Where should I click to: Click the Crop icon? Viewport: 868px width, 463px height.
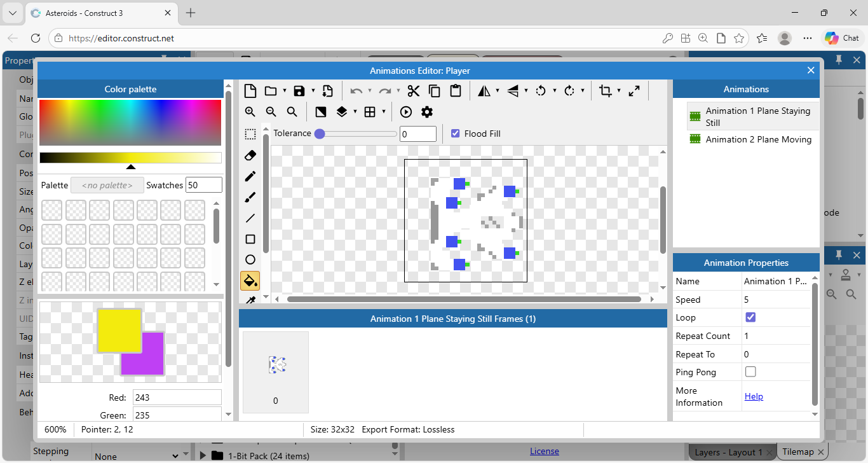click(606, 91)
